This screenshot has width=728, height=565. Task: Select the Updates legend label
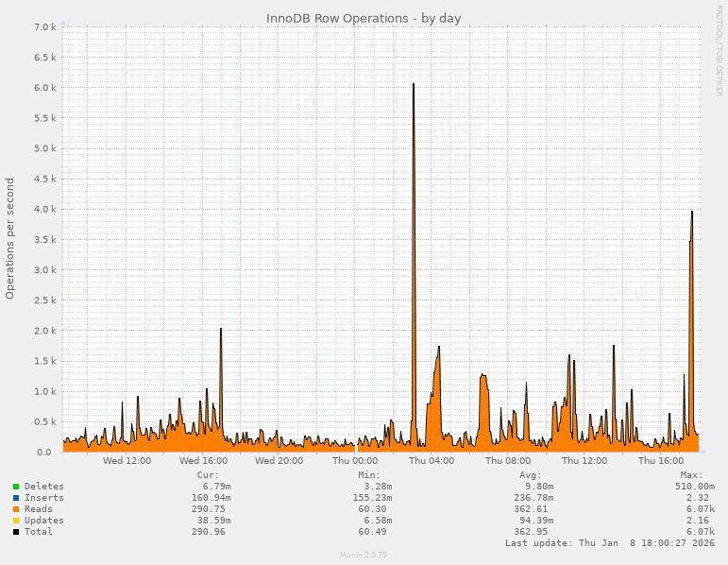point(44,521)
